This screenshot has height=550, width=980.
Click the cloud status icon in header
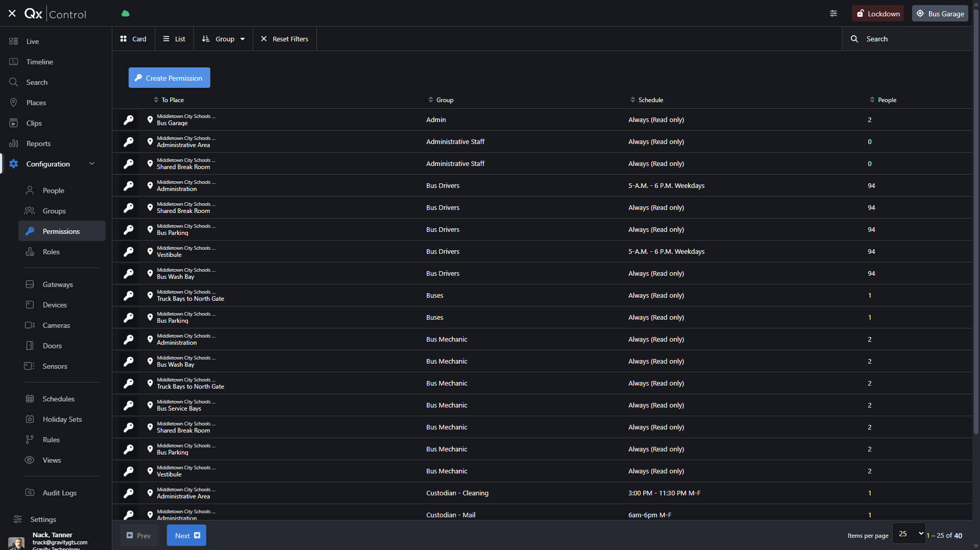[x=126, y=14]
